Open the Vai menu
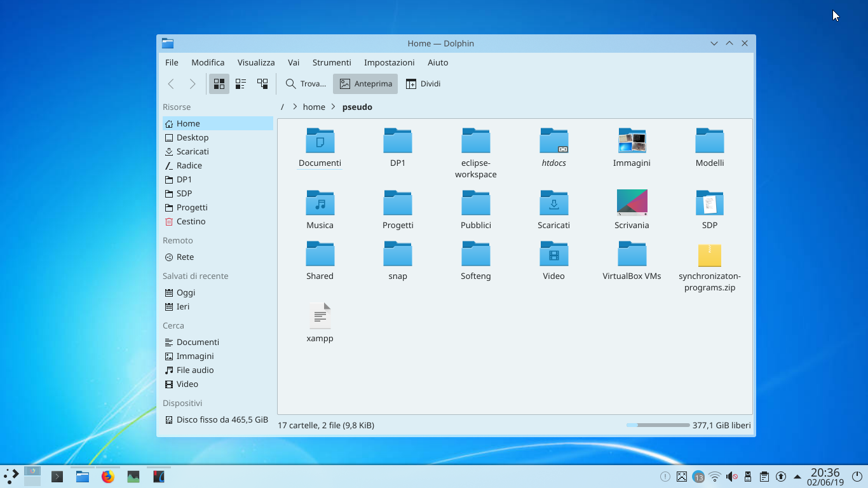The width and height of the screenshot is (868, 488). pos(294,62)
